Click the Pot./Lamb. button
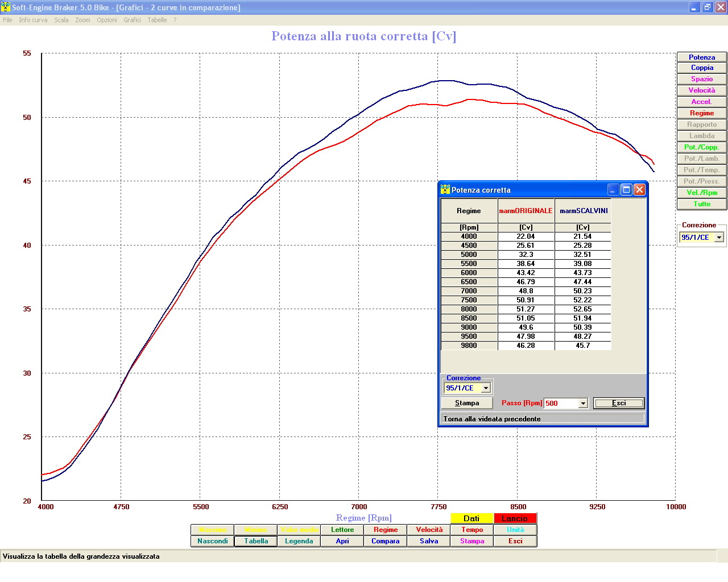The height and width of the screenshot is (582, 728). tap(702, 159)
